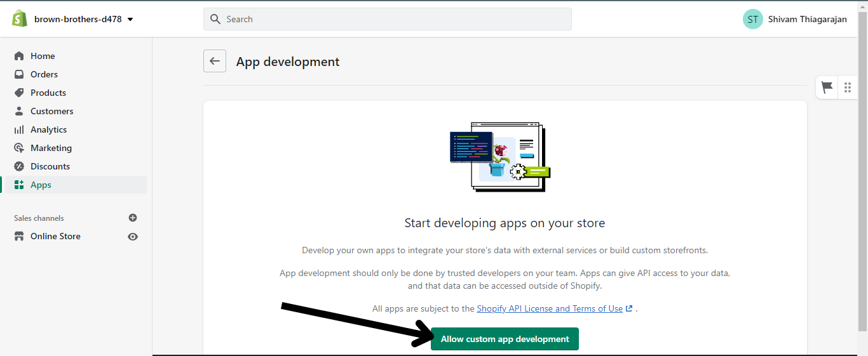
Task: View online store with eye icon
Action: (133, 237)
